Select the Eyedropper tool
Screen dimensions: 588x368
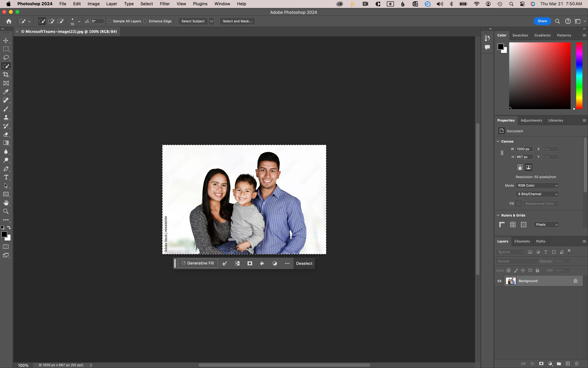[6, 92]
